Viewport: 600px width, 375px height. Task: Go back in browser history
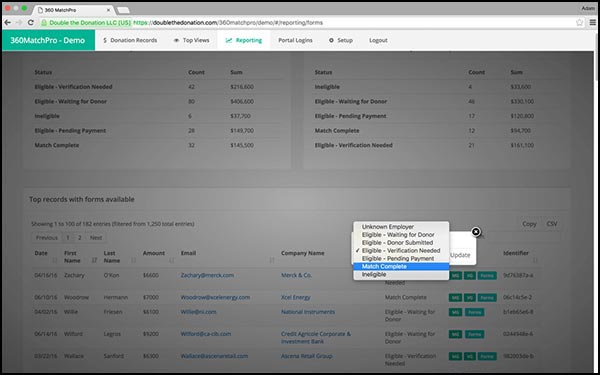(7, 23)
